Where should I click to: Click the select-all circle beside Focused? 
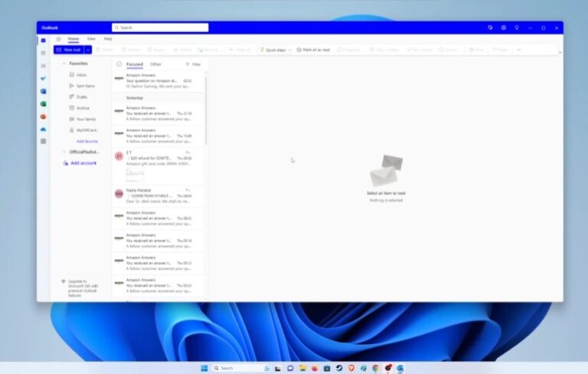coord(119,64)
